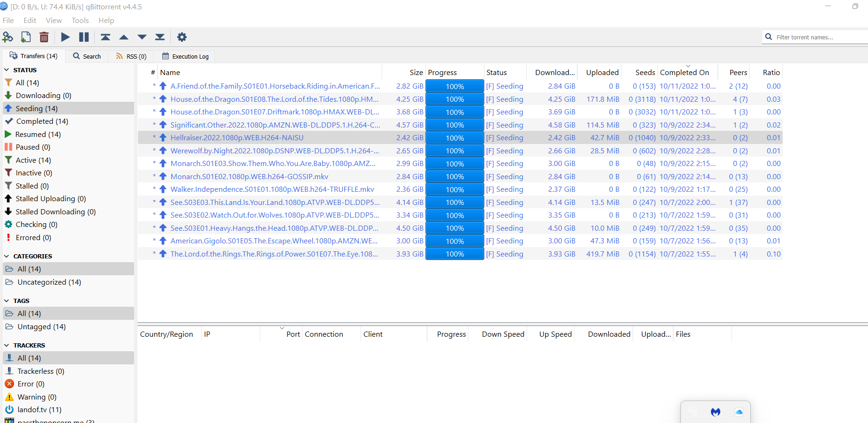Filter by Checking (0) status
This screenshot has height=423, width=868.
[69, 224]
